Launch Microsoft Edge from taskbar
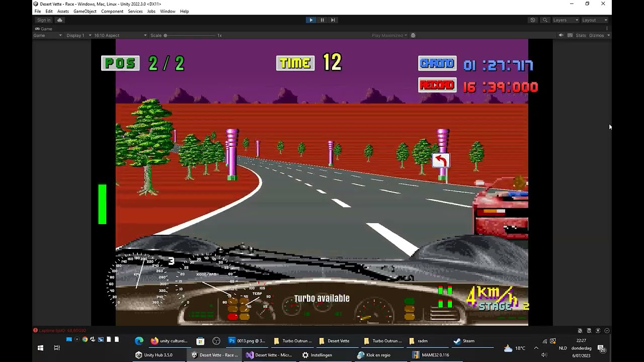Viewport: 644px width, 362px height. pyautogui.click(x=139, y=341)
